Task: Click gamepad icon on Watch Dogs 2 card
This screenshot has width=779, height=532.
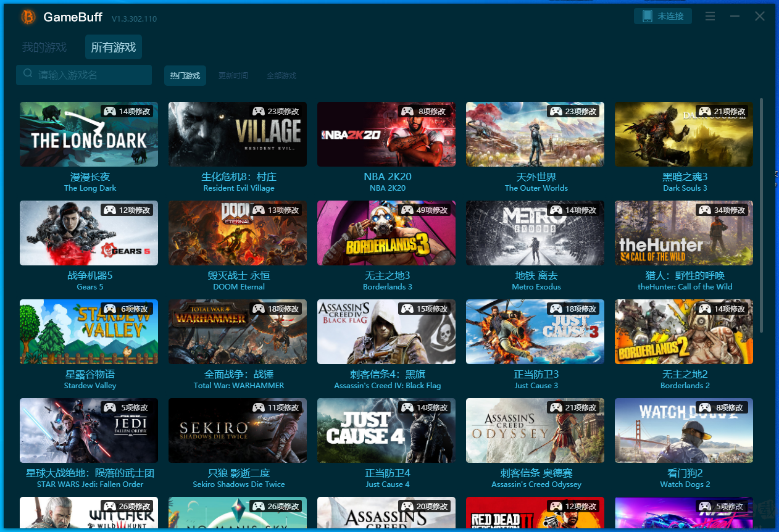Action: click(x=704, y=407)
